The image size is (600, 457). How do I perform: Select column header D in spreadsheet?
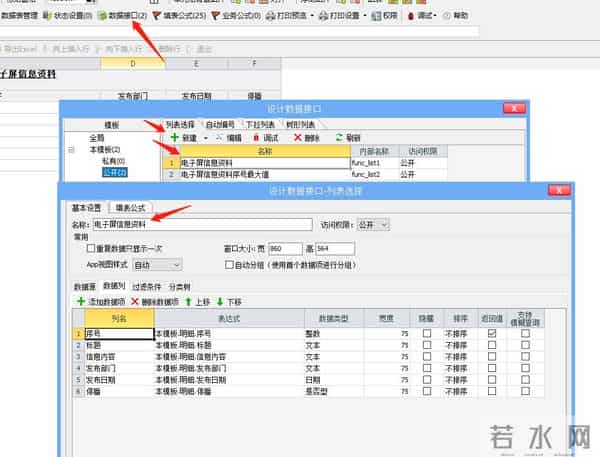pyautogui.click(x=133, y=64)
